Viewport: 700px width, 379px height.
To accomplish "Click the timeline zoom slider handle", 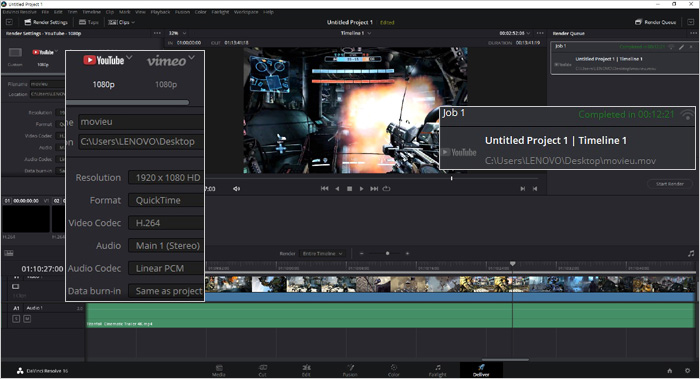I will [388, 254].
